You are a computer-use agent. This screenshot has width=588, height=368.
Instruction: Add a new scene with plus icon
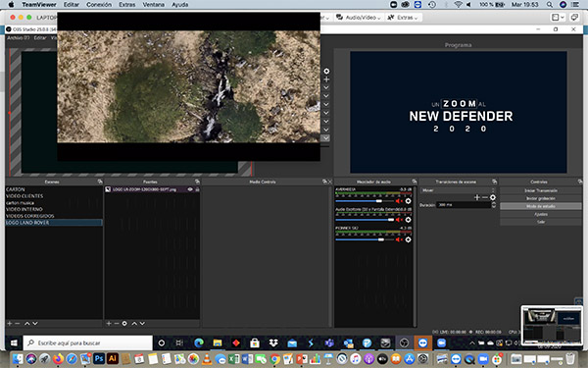[x=10, y=323]
